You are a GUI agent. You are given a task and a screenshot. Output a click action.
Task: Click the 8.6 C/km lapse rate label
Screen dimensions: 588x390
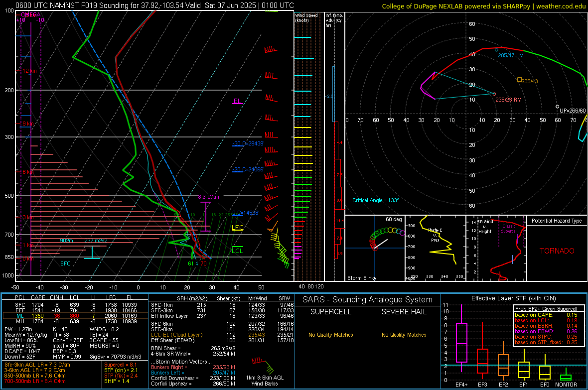click(x=208, y=197)
